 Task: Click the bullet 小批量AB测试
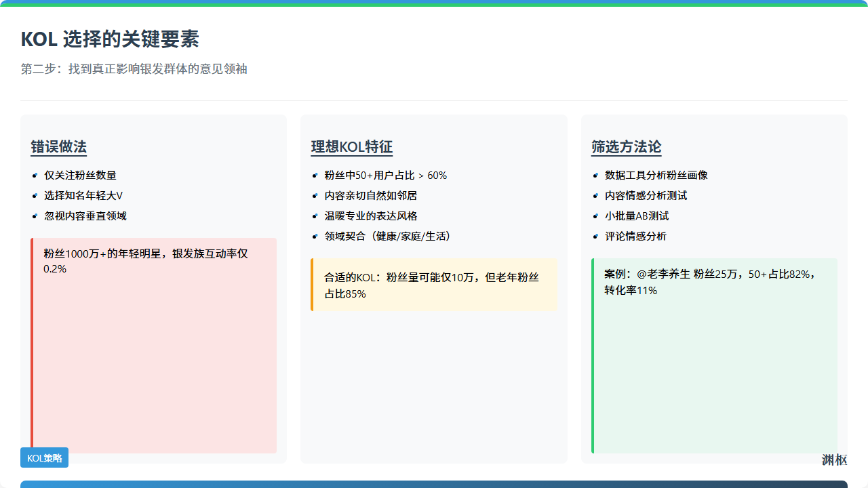pos(637,216)
